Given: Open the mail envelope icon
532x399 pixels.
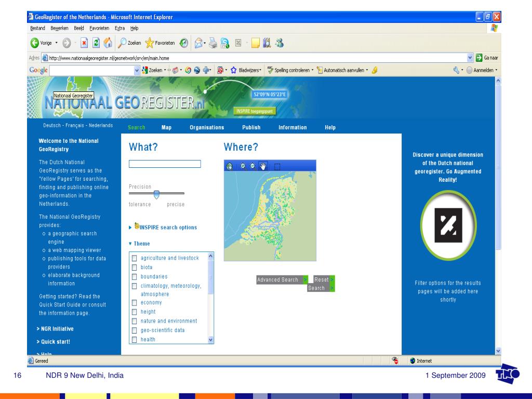Looking at the screenshot, I should [198, 43].
